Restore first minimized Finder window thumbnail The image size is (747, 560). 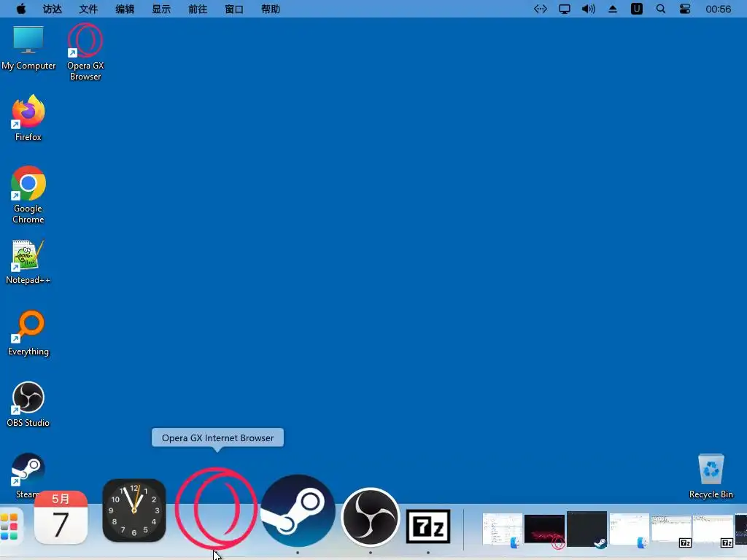502,530
